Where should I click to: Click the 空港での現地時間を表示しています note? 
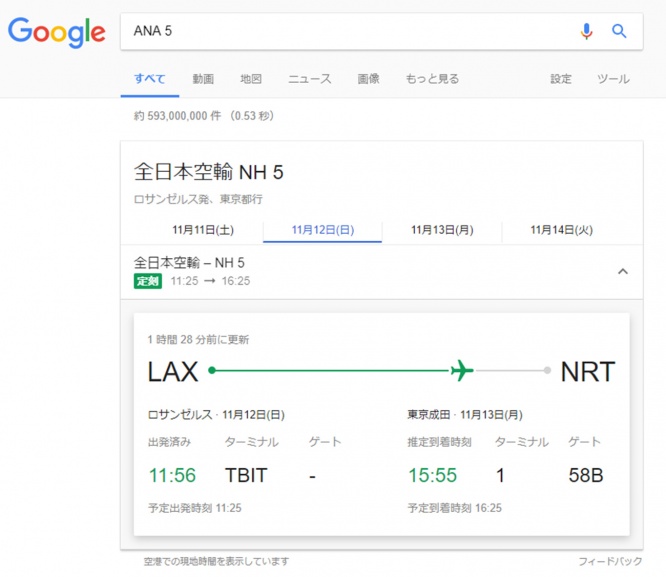(216, 561)
